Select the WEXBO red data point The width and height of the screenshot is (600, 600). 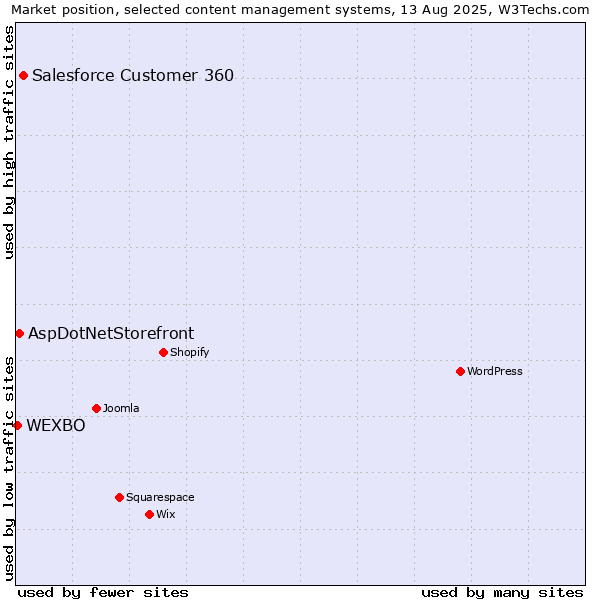[17, 426]
